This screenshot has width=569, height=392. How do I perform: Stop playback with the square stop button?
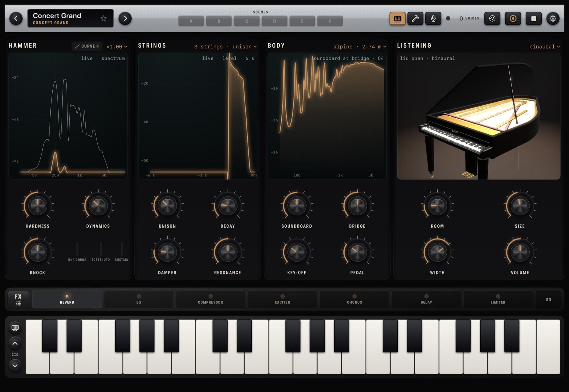(534, 18)
